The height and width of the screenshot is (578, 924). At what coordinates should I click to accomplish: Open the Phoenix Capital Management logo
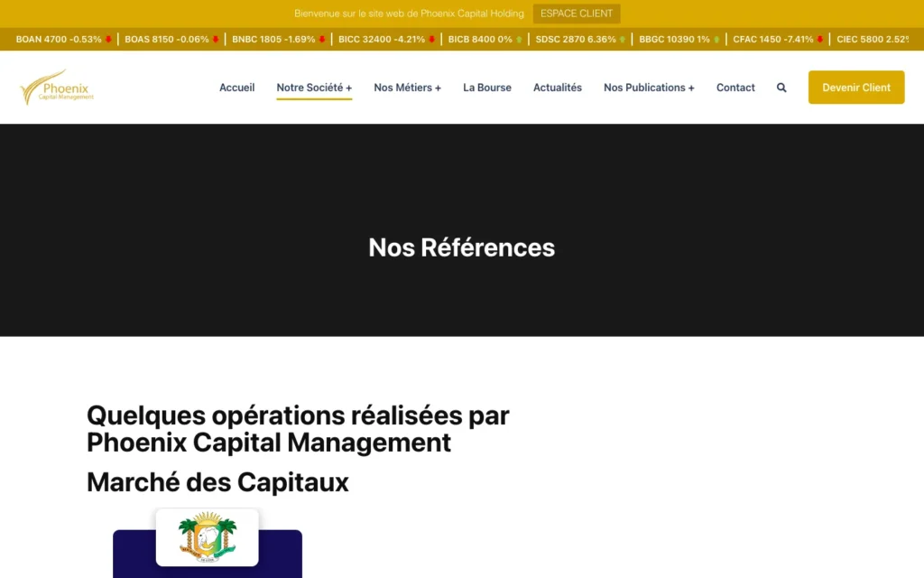(x=57, y=88)
